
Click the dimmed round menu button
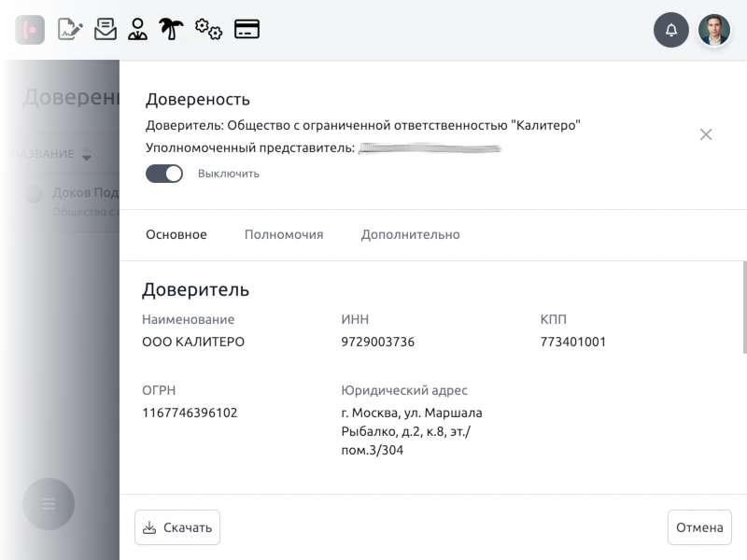click(49, 503)
